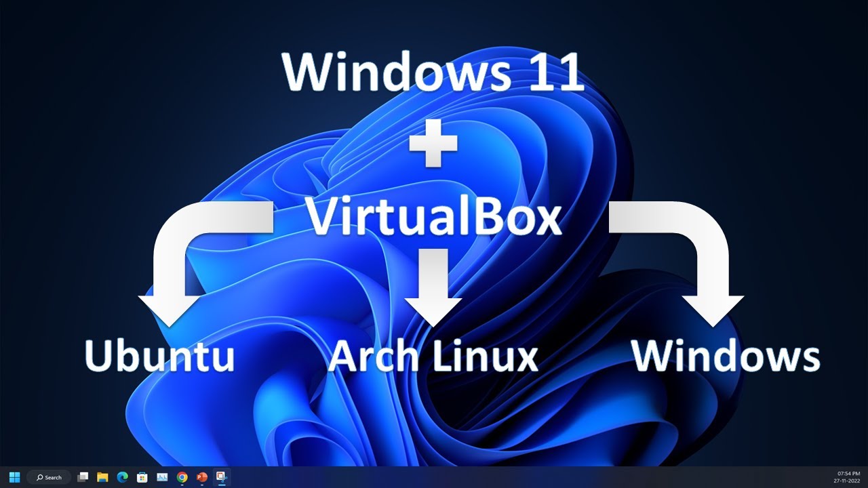Image resolution: width=868 pixels, height=488 pixels.
Task: Open File Explorer from the taskbar
Action: [x=102, y=477]
